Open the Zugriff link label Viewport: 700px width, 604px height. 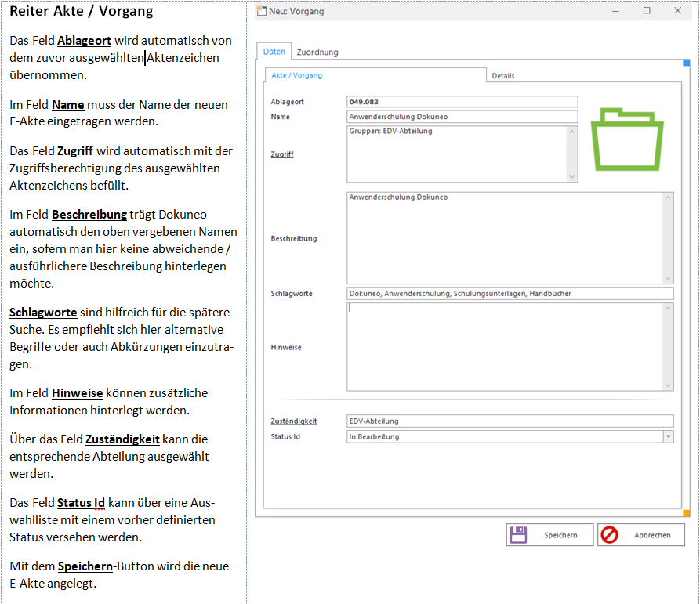pos(282,154)
